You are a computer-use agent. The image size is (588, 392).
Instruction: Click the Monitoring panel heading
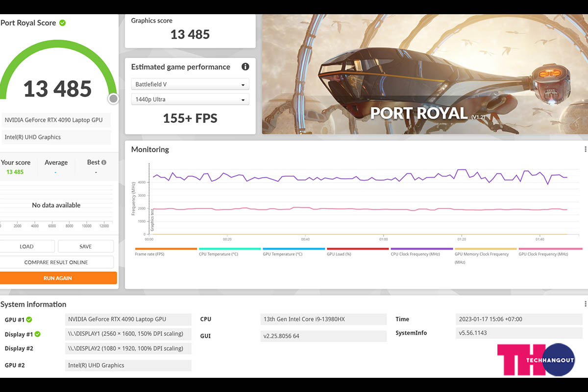tap(150, 149)
